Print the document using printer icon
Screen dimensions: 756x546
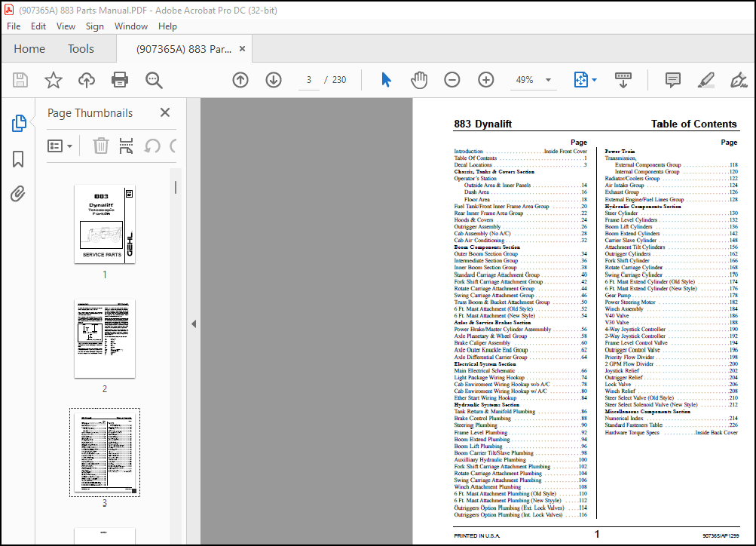[x=120, y=80]
